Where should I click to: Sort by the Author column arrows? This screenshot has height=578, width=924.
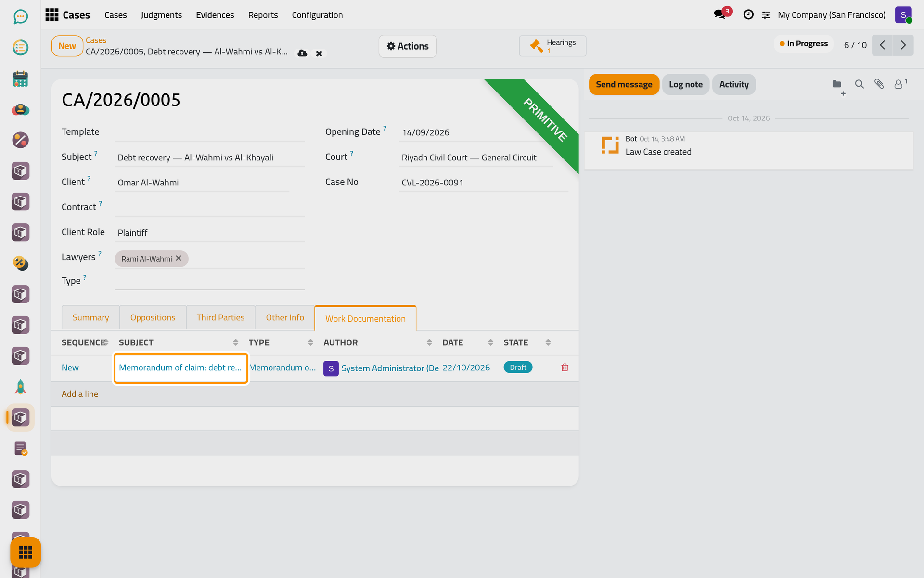point(429,342)
